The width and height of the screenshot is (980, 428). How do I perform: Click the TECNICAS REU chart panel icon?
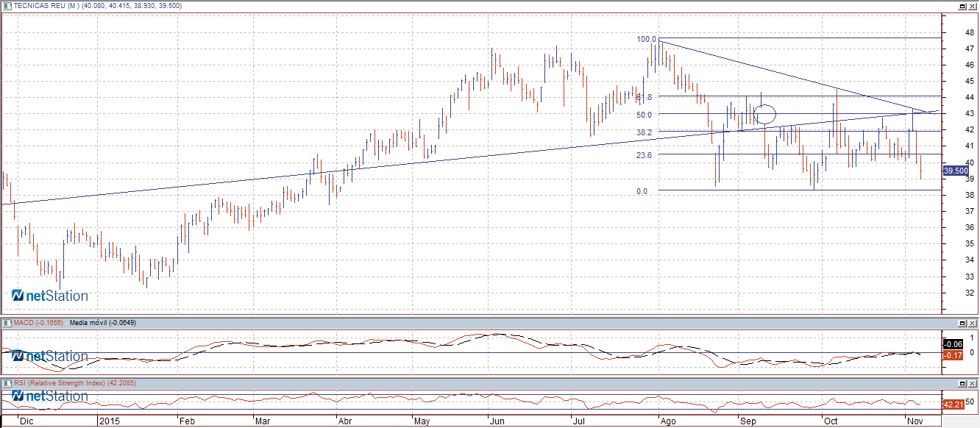[7, 5]
